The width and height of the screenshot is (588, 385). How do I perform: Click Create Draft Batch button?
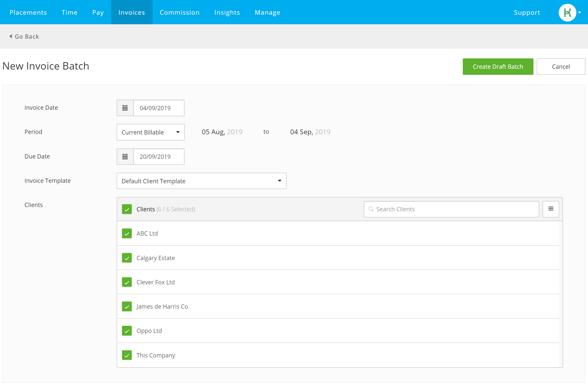pos(498,66)
